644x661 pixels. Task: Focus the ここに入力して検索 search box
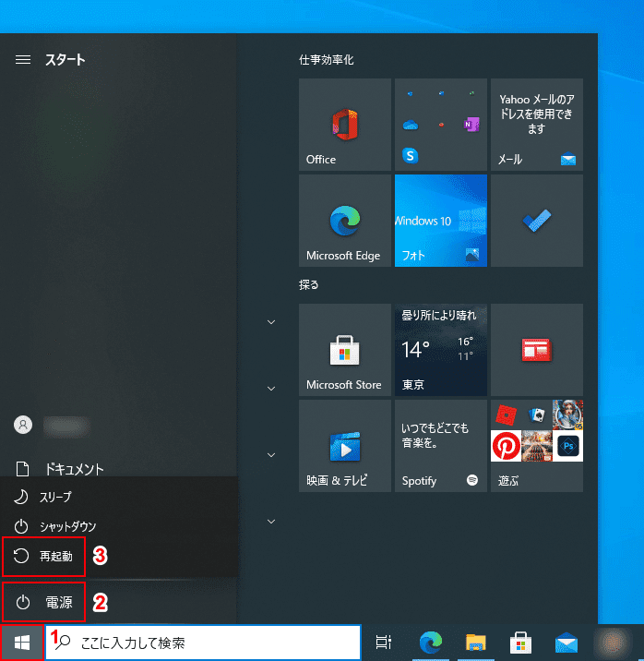[x=203, y=643]
